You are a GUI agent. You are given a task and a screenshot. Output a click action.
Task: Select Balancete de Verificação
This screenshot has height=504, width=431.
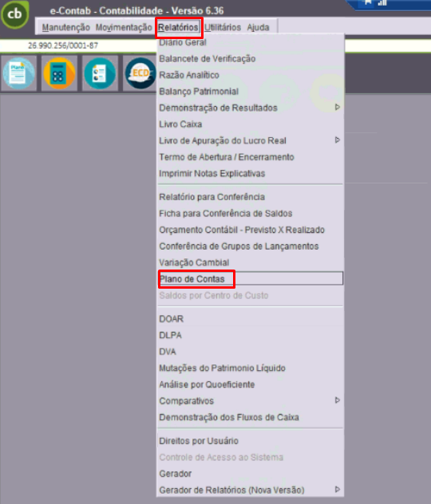pyautogui.click(x=251, y=59)
